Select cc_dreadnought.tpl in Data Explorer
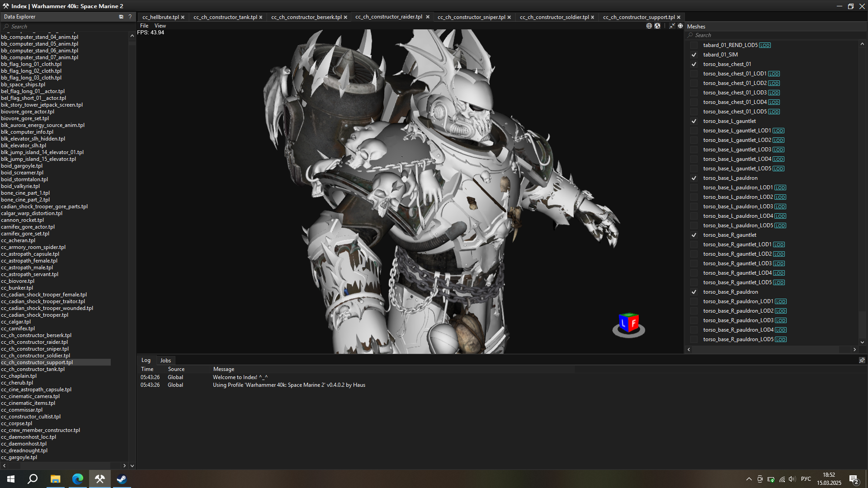The width and height of the screenshot is (868, 488). pos(24,450)
